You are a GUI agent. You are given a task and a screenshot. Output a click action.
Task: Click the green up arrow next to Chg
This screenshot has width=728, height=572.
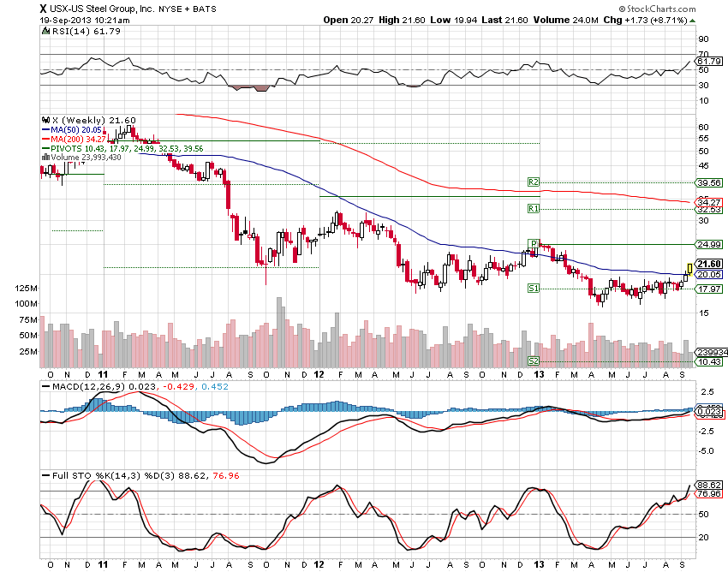[x=692, y=21]
